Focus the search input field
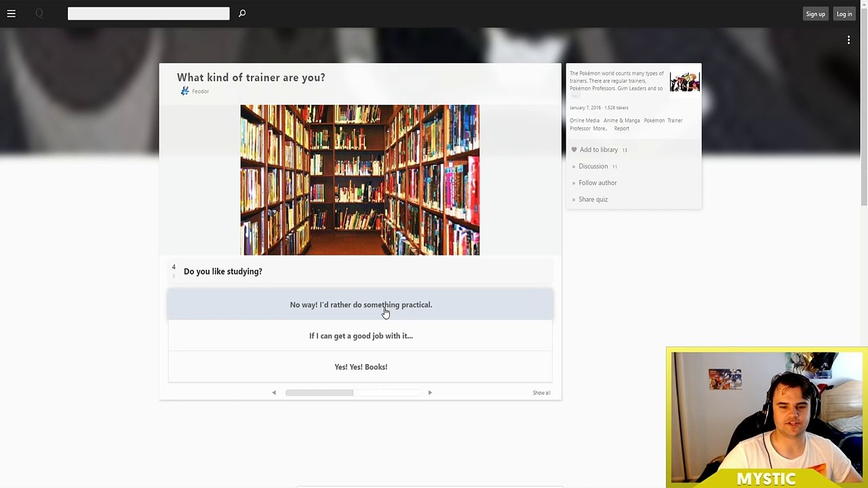Screen dimensions: 868x488 pos(149,14)
